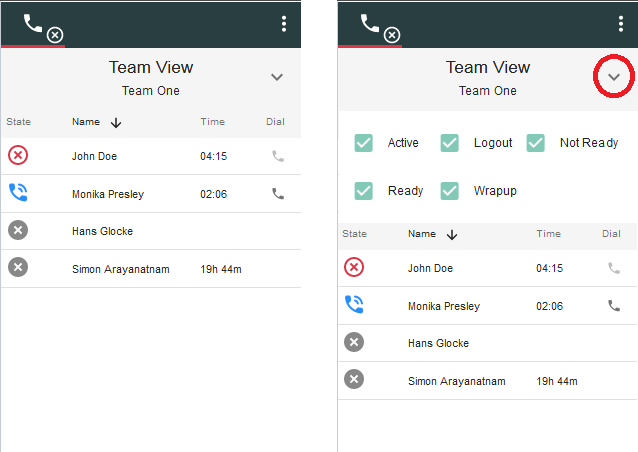Viewport: 638px width, 452px height.
Task: Click John Doe's not-ready state icon, left panel
Action: click(x=18, y=155)
